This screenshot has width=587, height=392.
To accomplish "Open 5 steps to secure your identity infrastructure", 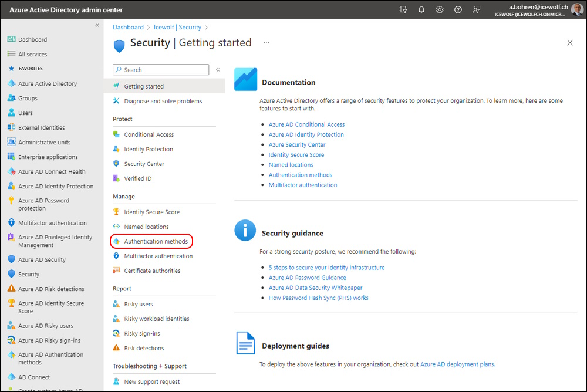I will point(326,268).
